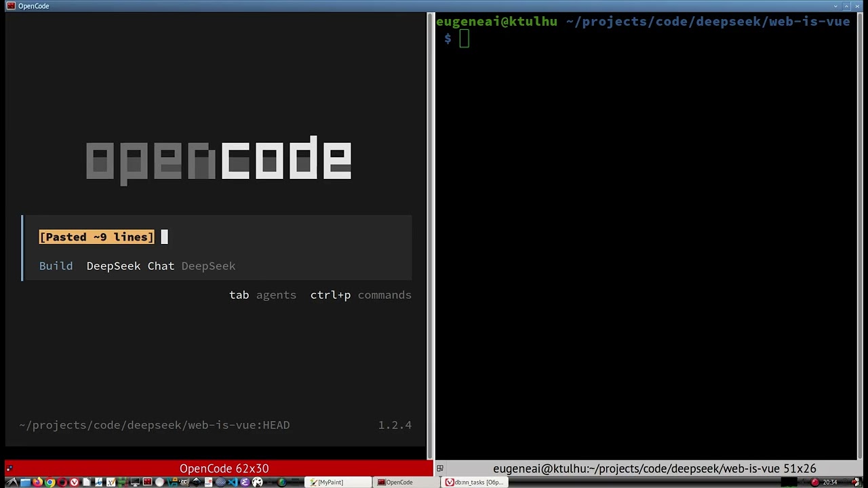
Task: Open Inkscape from the taskbar
Action: click(x=196, y=483)
